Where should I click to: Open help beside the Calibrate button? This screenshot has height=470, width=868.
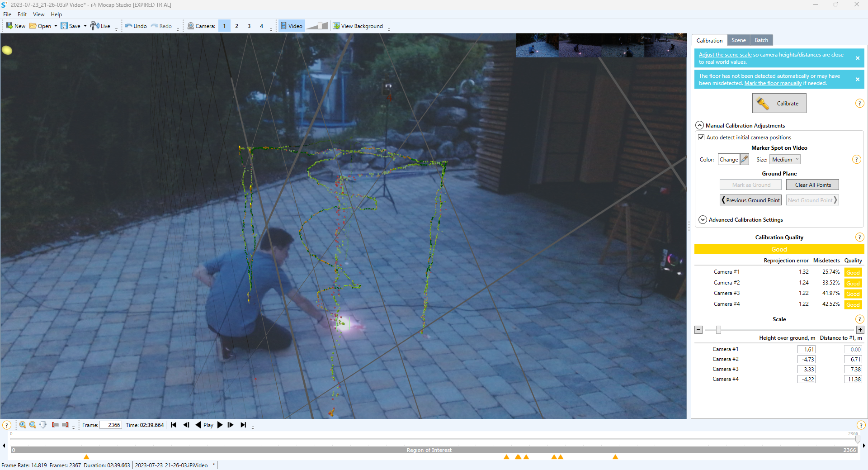pyautogui.click(x=859, y=104)
